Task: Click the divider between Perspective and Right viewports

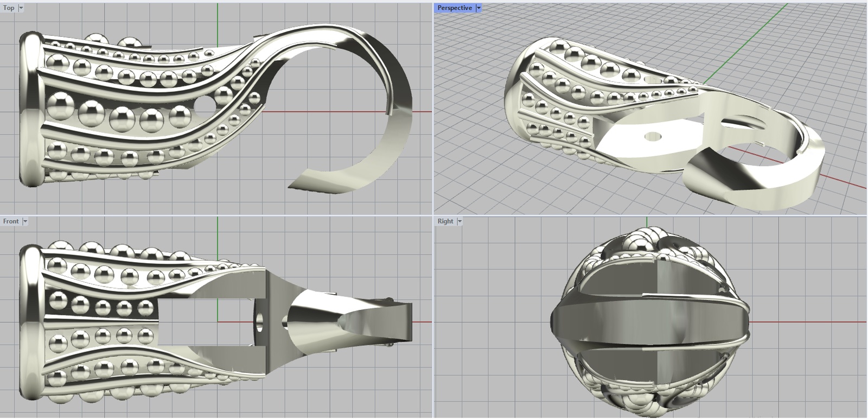Action: click(651, 215)
